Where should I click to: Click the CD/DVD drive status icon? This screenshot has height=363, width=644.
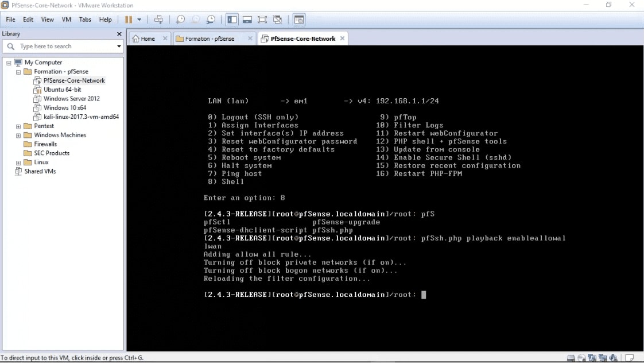[581, 358]
